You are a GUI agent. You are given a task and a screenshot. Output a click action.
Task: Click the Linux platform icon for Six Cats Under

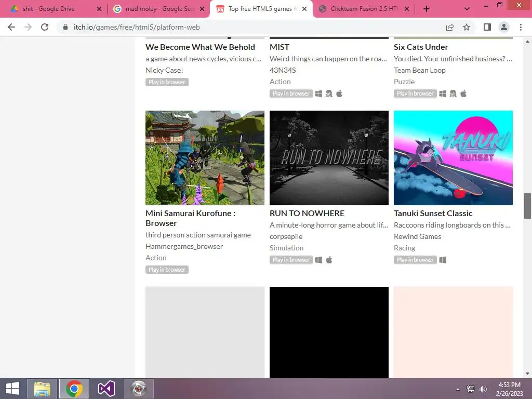pos(453,94)
